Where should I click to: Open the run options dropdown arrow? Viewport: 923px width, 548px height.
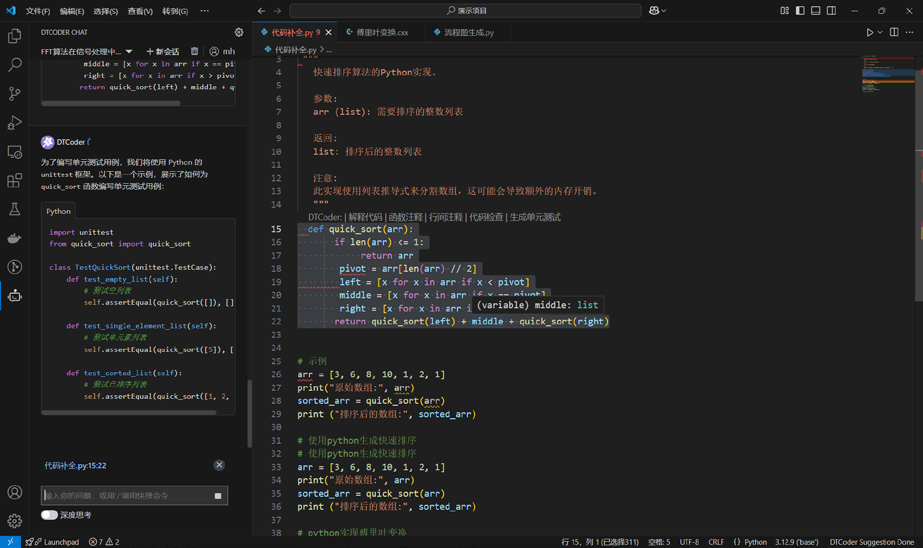point(880,32)
